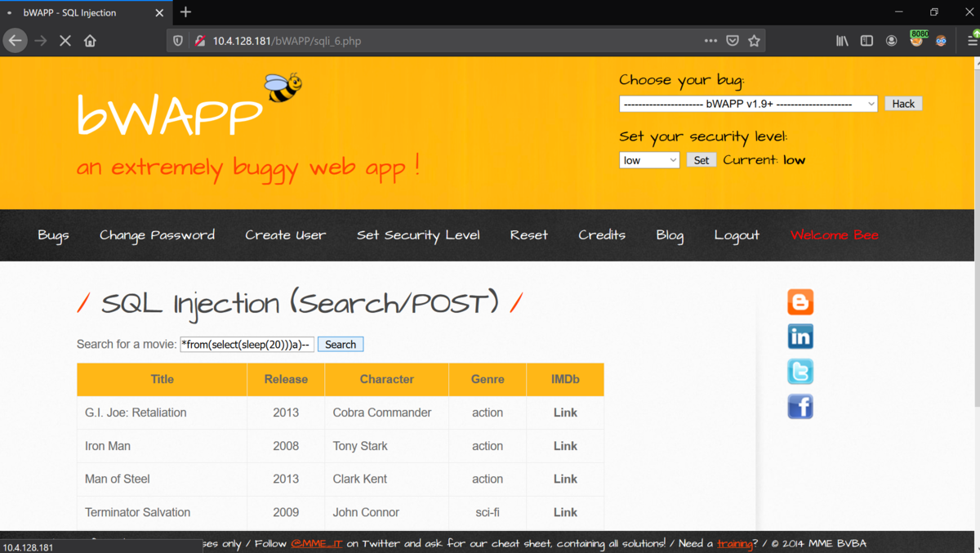
Task: Click the Release column header
Action: coord(286,379)
